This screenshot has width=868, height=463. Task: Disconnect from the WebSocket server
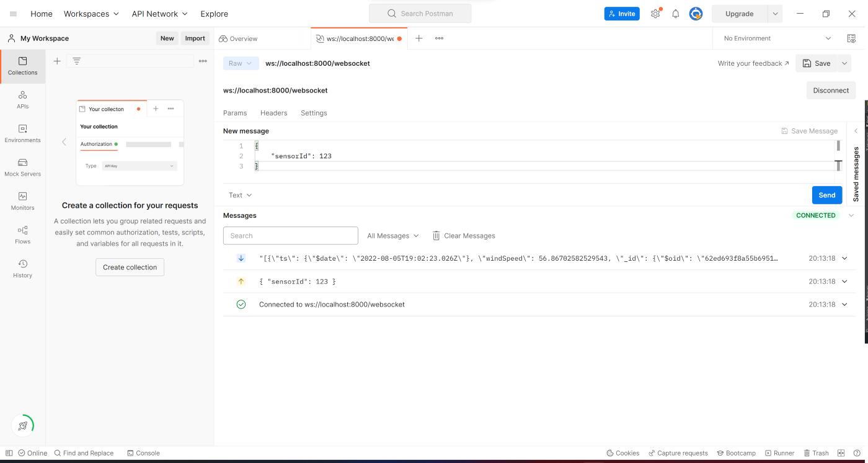tap(831, 90)
